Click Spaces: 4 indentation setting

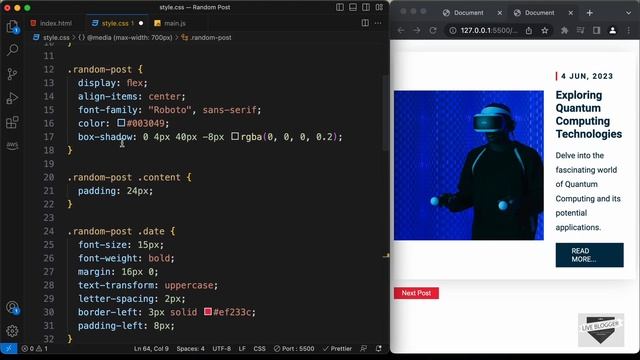coord(191,349)
